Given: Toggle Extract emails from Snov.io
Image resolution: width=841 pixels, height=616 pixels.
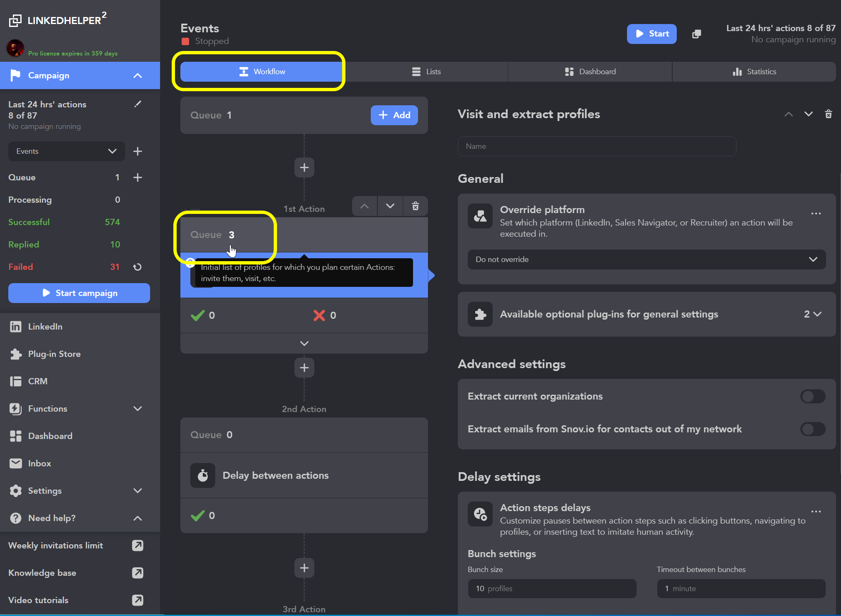Looking at the screenshot, I should 813,429.
